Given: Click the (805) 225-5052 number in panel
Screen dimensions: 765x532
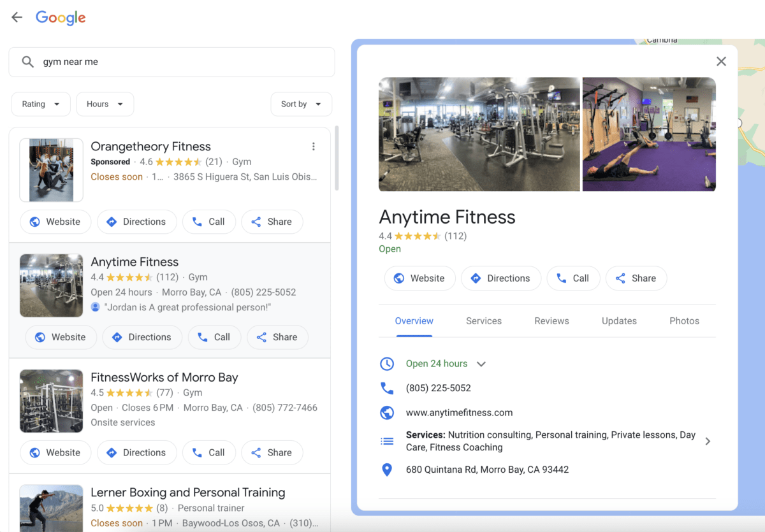Looking at the screenshot, I should (x=439, y=388).
